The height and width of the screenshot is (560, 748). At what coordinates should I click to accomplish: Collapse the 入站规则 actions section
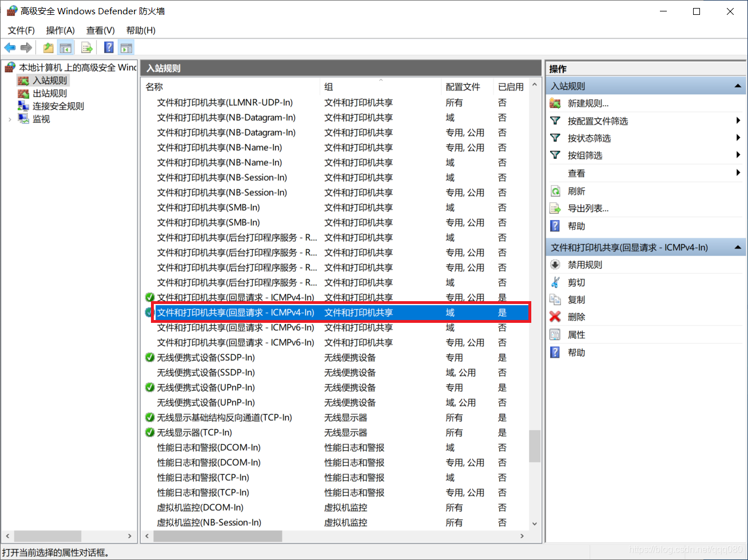[x=738, y=86]
